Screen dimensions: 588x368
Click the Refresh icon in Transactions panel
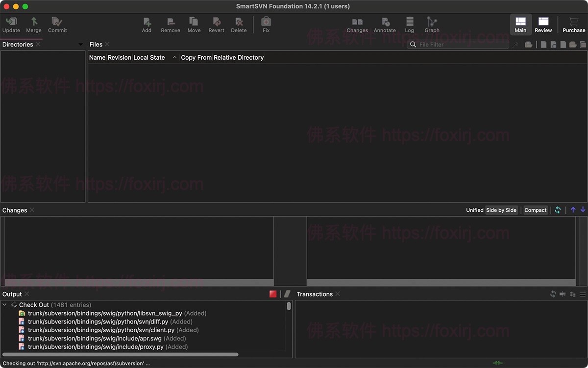[x=553, y=294]
